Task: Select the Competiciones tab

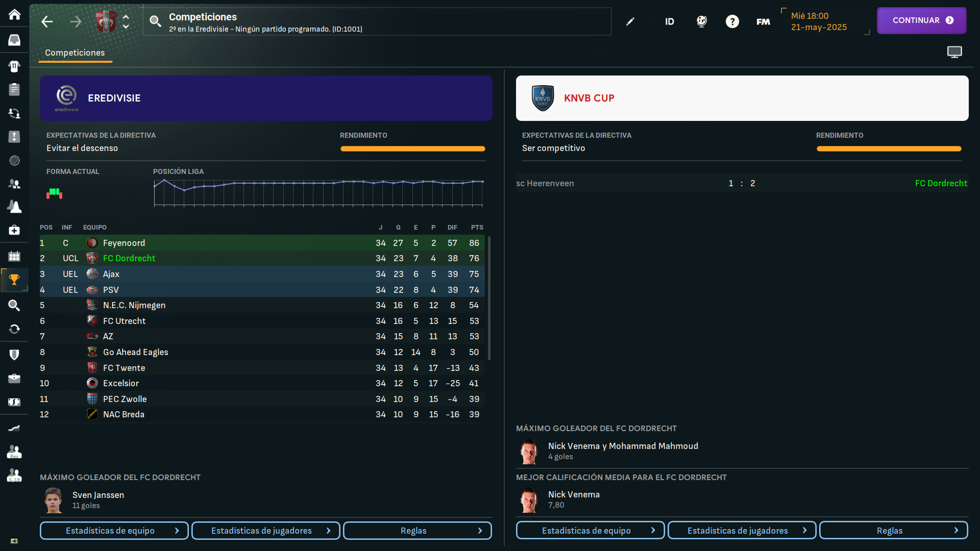Action: pyautogui.click(x=75, y=53)
